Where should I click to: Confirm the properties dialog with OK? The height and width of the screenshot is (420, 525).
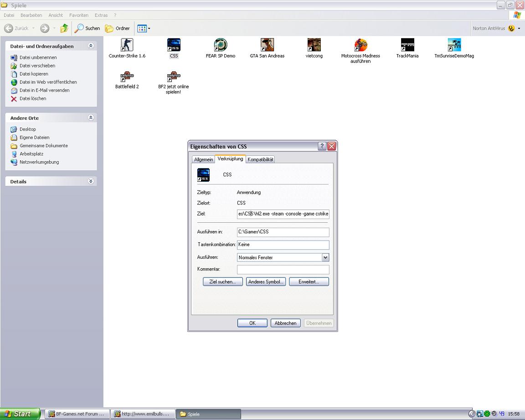[252, 323]
